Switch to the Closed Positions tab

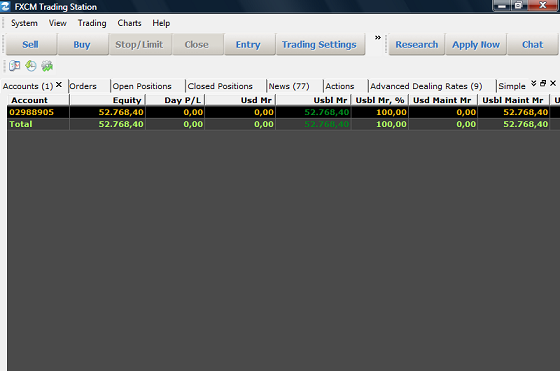[x=220, y=86]
